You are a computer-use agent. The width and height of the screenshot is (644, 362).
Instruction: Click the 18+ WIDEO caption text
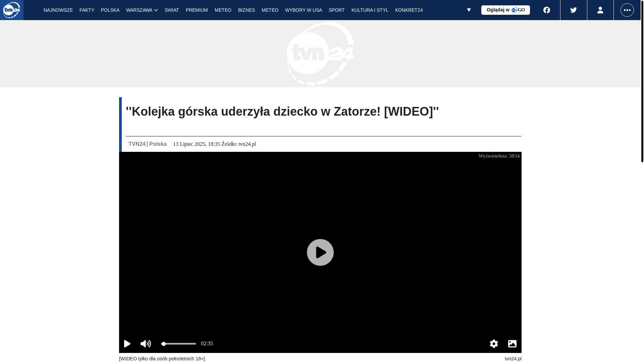pyautogui.click(x=162, y=359)
